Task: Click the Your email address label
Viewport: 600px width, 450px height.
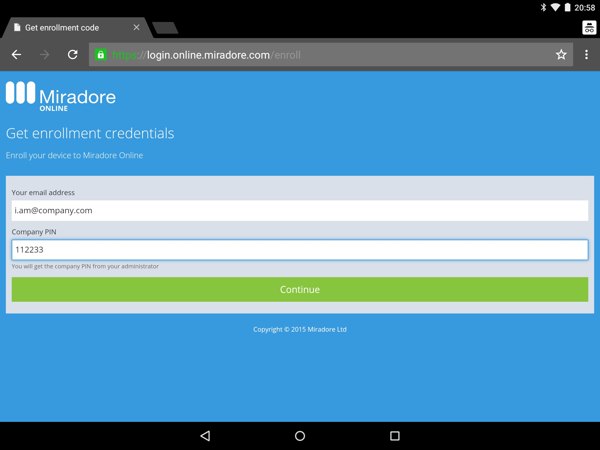Action: pos(43,192)
